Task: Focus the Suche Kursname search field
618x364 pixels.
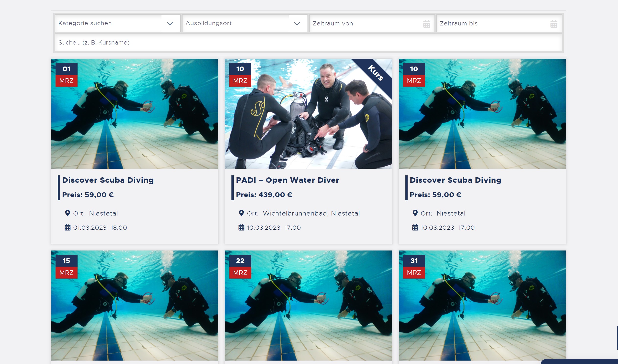Action: (x=308, y=42)
